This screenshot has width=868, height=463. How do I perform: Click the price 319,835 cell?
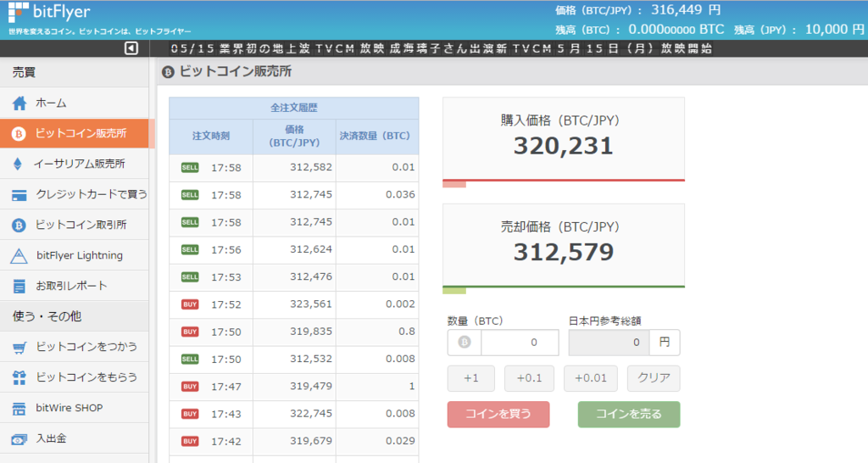point(294,332)
